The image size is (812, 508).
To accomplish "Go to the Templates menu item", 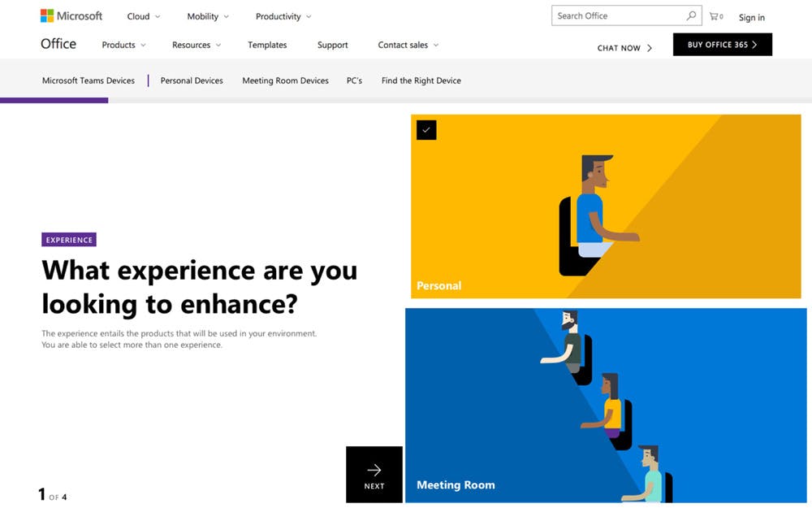I will [x=267, y=45].
